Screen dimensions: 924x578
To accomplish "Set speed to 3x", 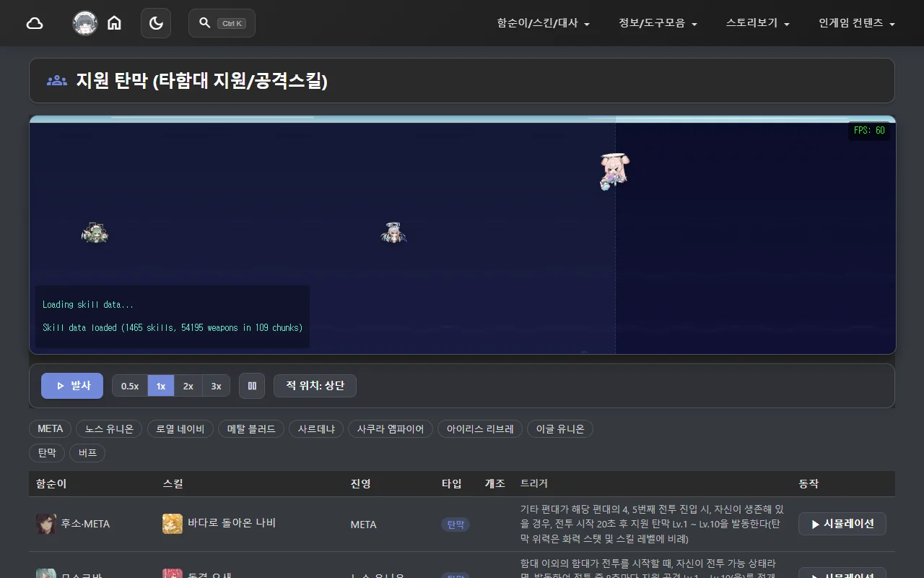I will [x=216, y=386].
